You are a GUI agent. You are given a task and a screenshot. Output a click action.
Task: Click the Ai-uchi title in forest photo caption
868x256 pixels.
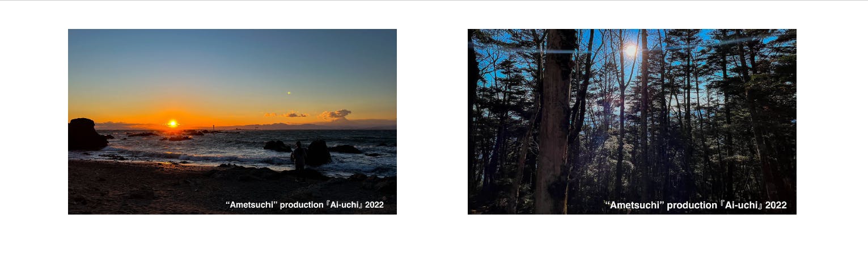pyautogui.click(x=742, y=205)
